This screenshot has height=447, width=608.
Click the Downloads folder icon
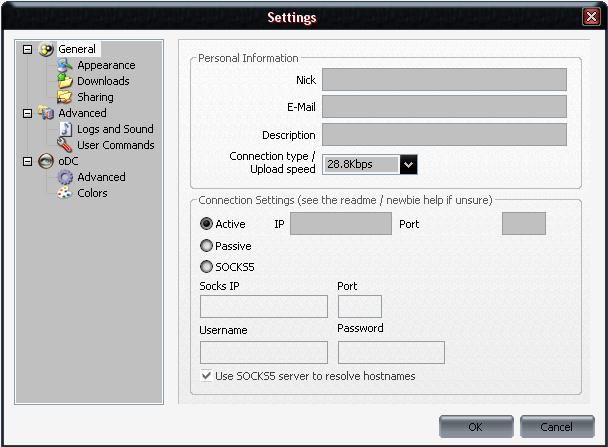pyautogui.click(x=65, y=81)
